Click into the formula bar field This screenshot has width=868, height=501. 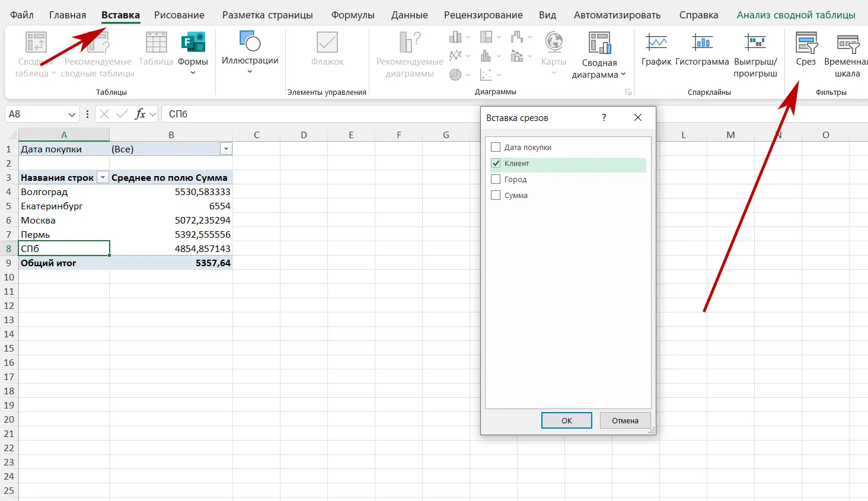(x=320, y=114)
